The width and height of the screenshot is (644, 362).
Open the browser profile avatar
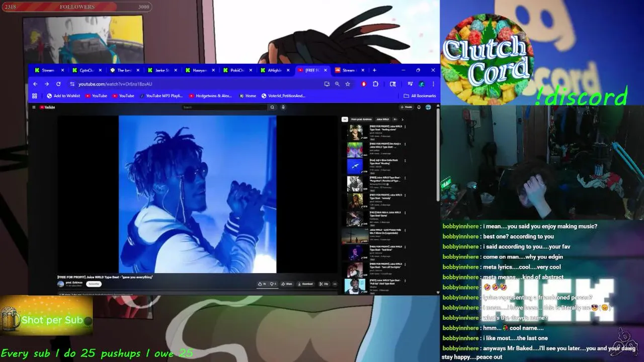[422, 84]
